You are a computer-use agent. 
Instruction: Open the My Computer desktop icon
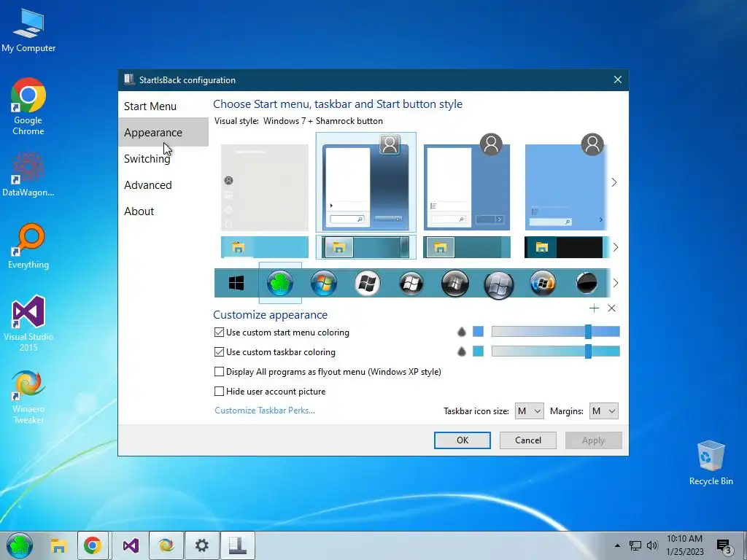pos(28,29)
